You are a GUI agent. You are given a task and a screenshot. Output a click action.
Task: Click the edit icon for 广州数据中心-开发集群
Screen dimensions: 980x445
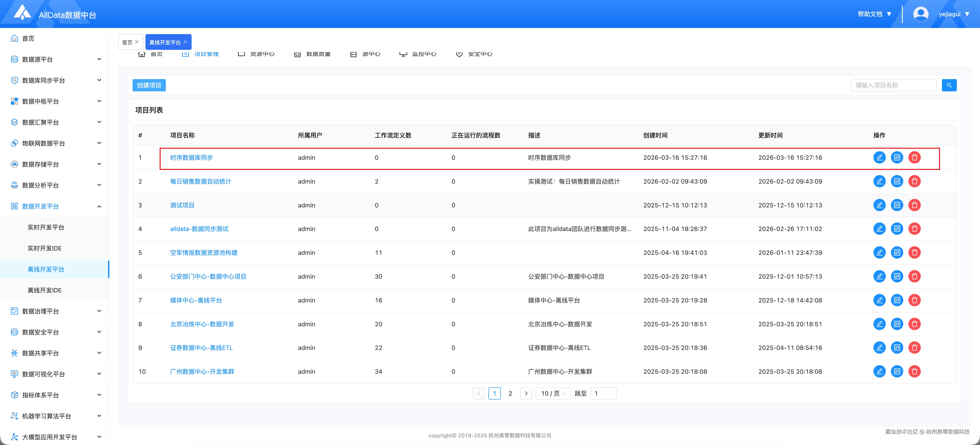pos(879,371)
